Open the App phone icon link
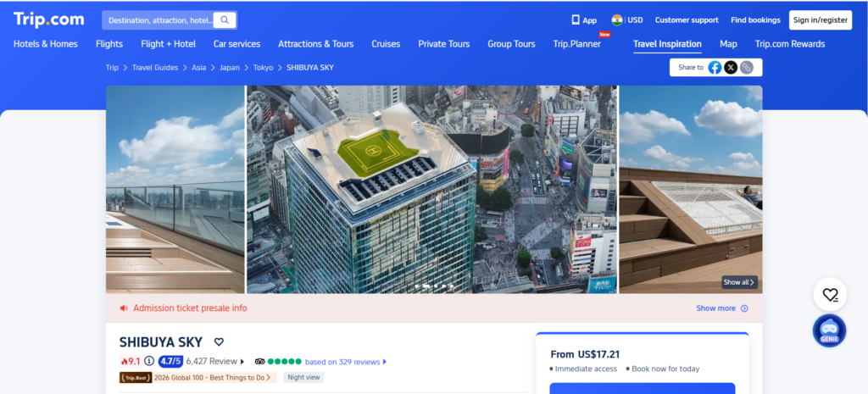The width and height of the screenshot is (868, 394). tap(584, 20)
